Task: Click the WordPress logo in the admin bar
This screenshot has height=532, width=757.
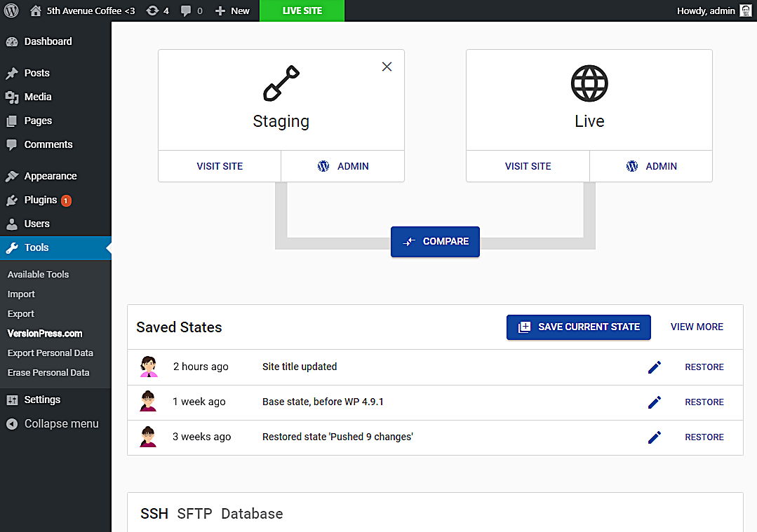Action: pos(11,11)
